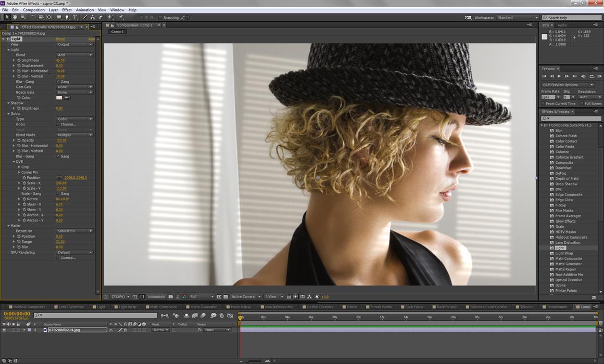The width and height of the screenshot is (604, 364).
Task: Click the Gobo Choose... button
Action: tap(68, 124)
